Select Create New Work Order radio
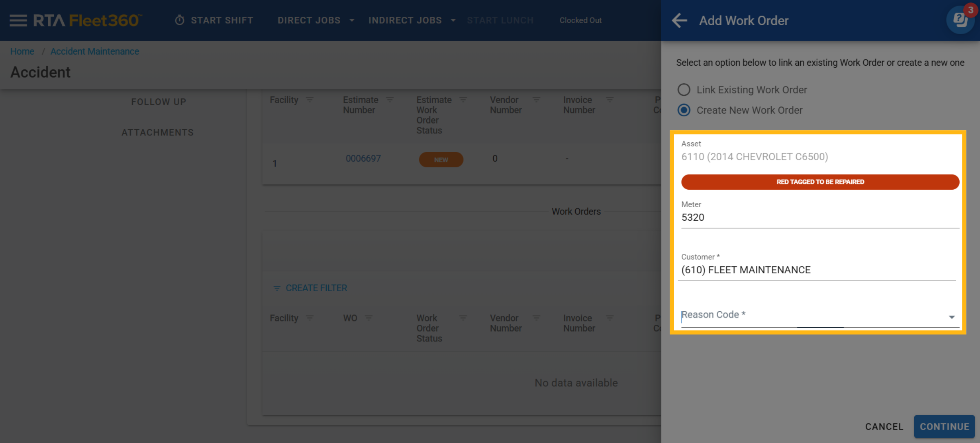The width and height of the screenshot is (980, 443). point(684,110)
